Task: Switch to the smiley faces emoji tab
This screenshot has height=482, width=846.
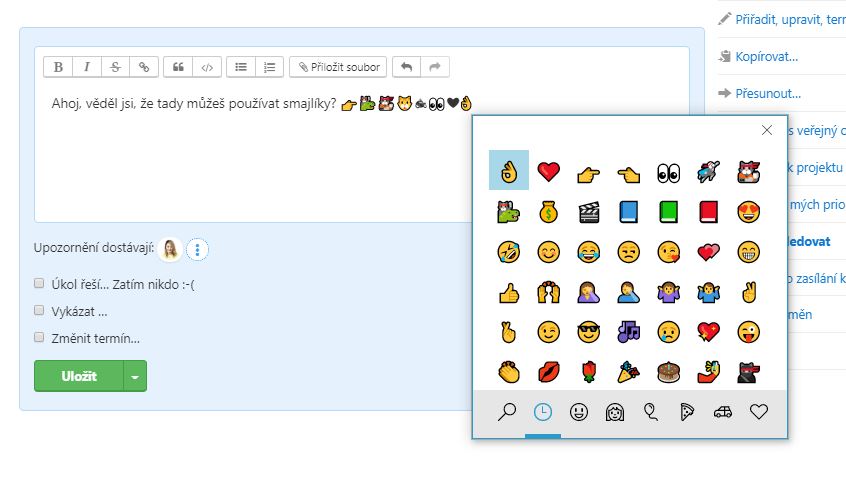Action: (x=579, y=412)
